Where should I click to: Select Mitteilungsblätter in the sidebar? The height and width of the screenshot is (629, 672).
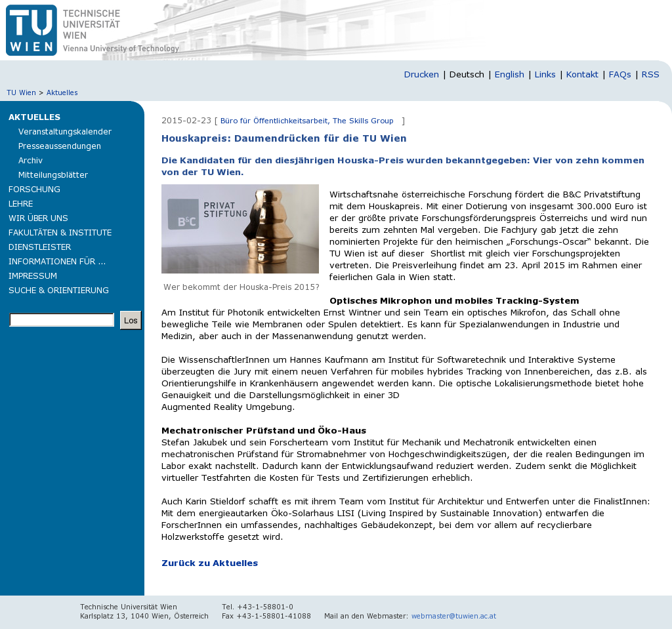click(52, 175)
